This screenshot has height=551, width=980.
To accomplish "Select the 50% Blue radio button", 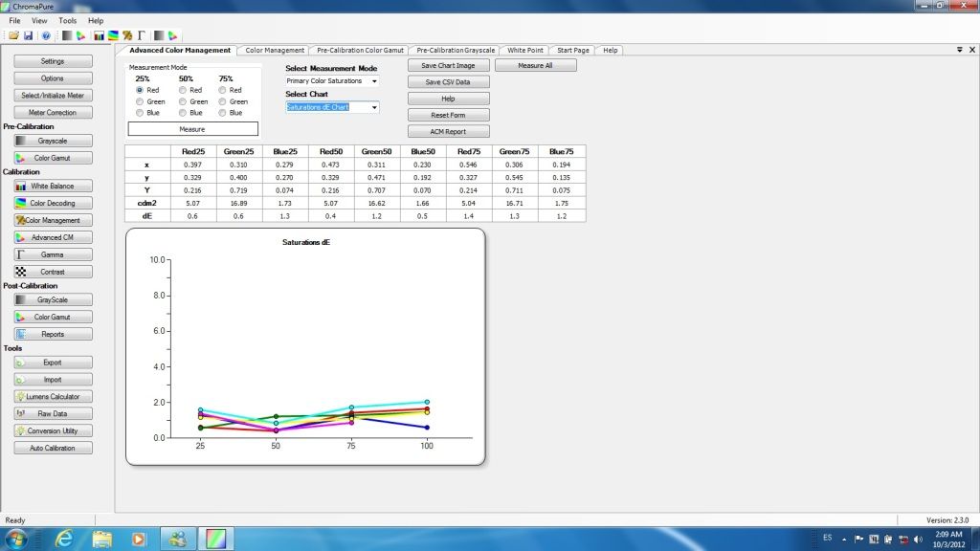I will (x=183, y=113).
